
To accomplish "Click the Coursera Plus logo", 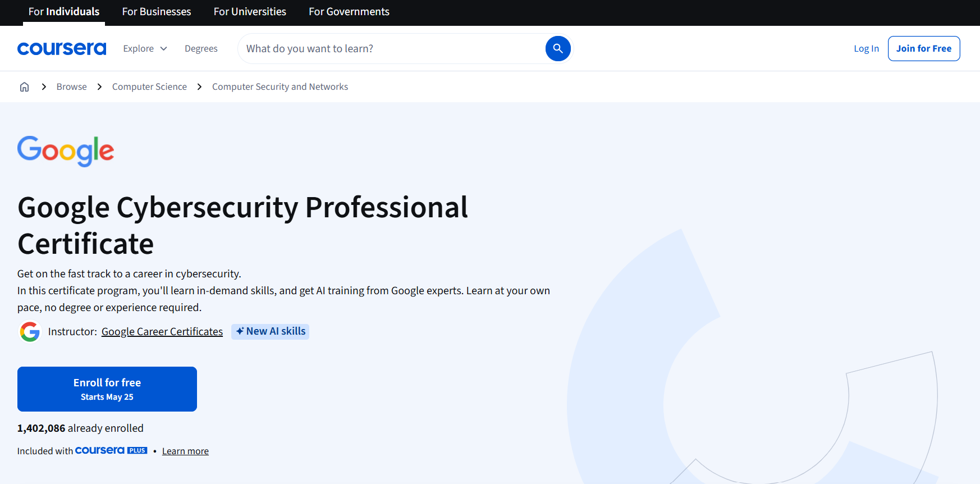I will pyautogui.click(x=111, y=450).
